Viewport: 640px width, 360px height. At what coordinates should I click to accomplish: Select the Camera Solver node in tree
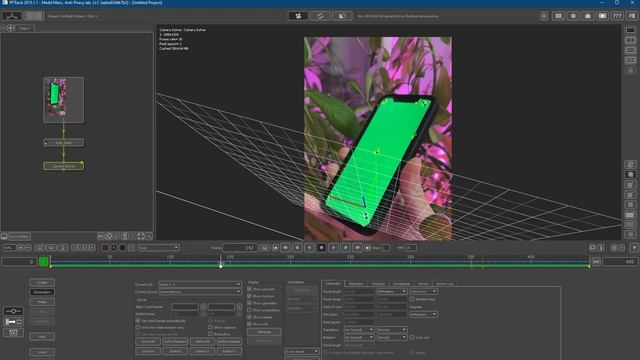click(64, 166)
